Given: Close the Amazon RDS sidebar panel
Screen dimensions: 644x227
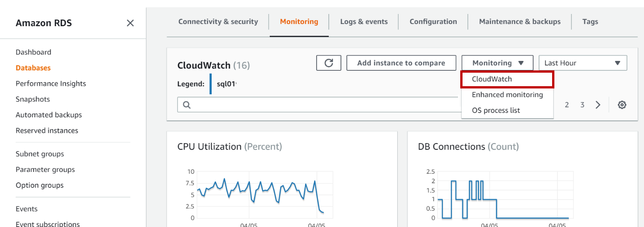Looking at the screenshot, I should [130, 23].
